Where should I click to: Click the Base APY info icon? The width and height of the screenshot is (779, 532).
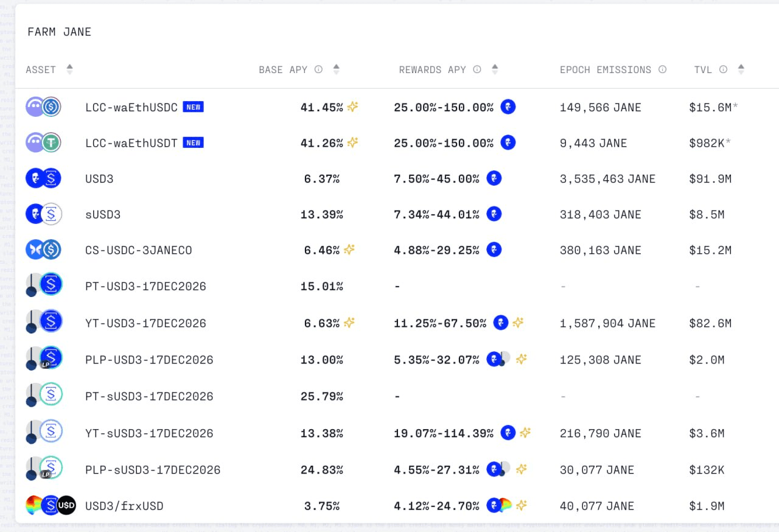click(x=318, y=70)
